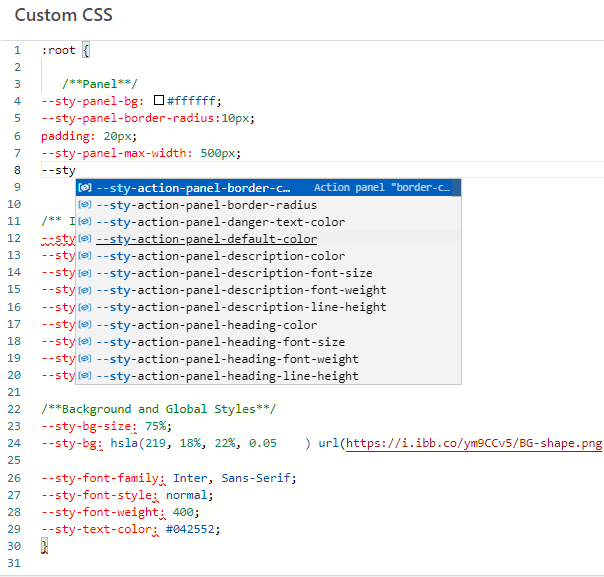Click variable icon beside --sty-action-panel-heading-color

[x=85, y=325]
